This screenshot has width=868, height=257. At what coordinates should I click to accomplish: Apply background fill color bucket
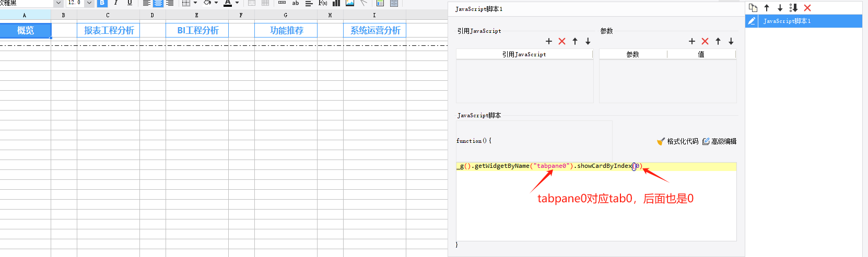point(207,3)
